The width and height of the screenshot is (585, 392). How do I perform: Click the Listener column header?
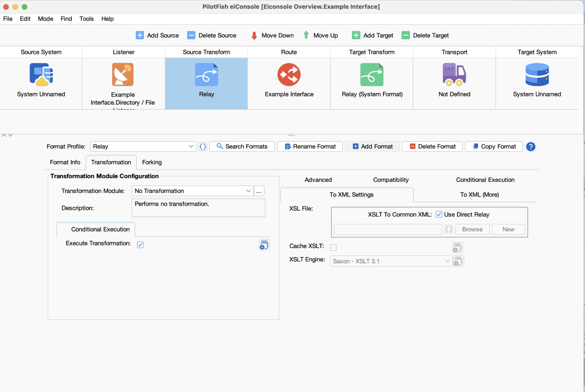coord(124,52)
